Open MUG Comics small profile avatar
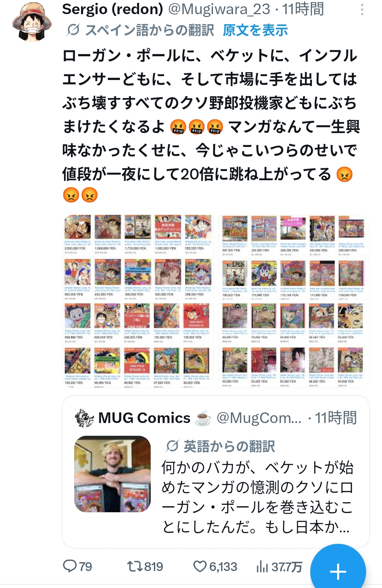The width and height of the screenshot is (382, 588). [85, 418]
